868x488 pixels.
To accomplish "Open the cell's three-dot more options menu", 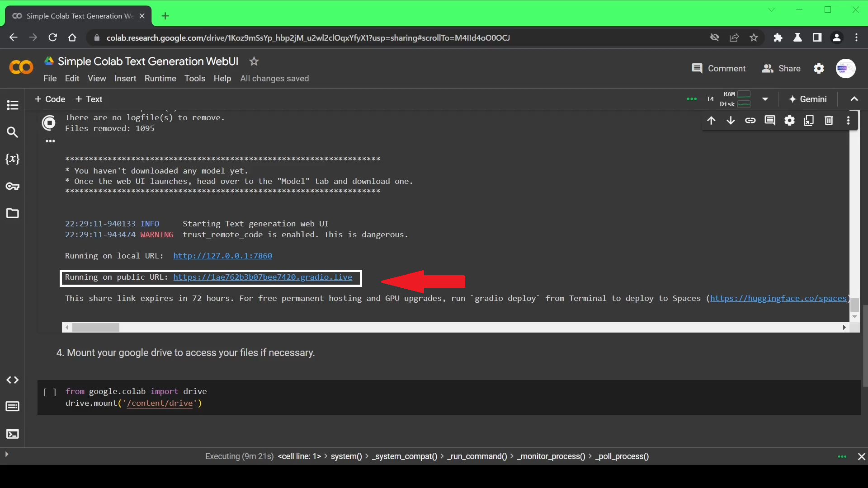I will [848, 121].
